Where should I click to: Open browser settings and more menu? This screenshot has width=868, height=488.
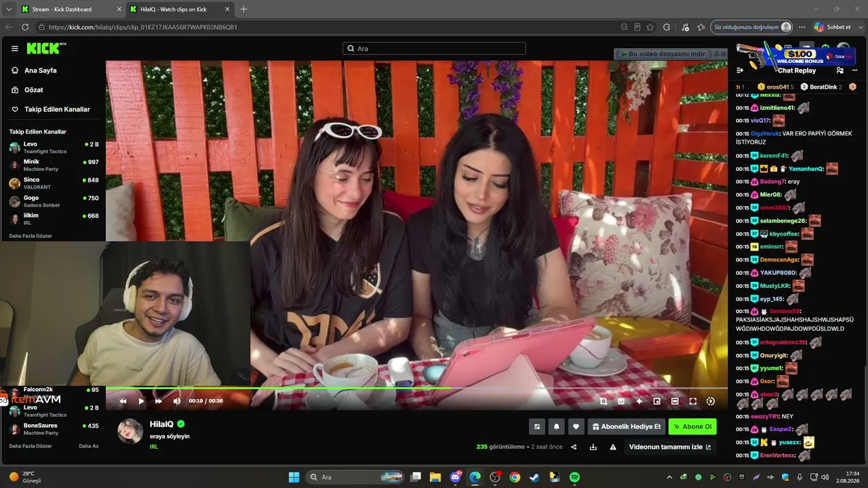click(x=802, y=27)
